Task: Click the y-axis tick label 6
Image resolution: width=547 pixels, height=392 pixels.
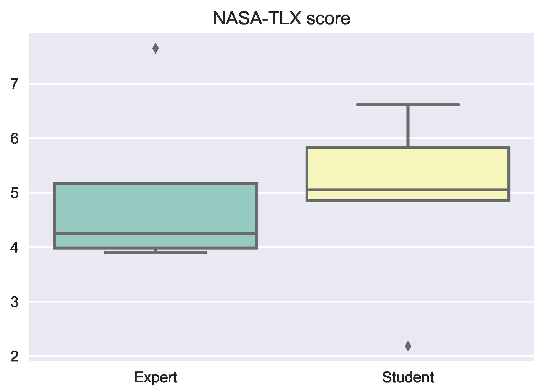Action: (15, 139)
